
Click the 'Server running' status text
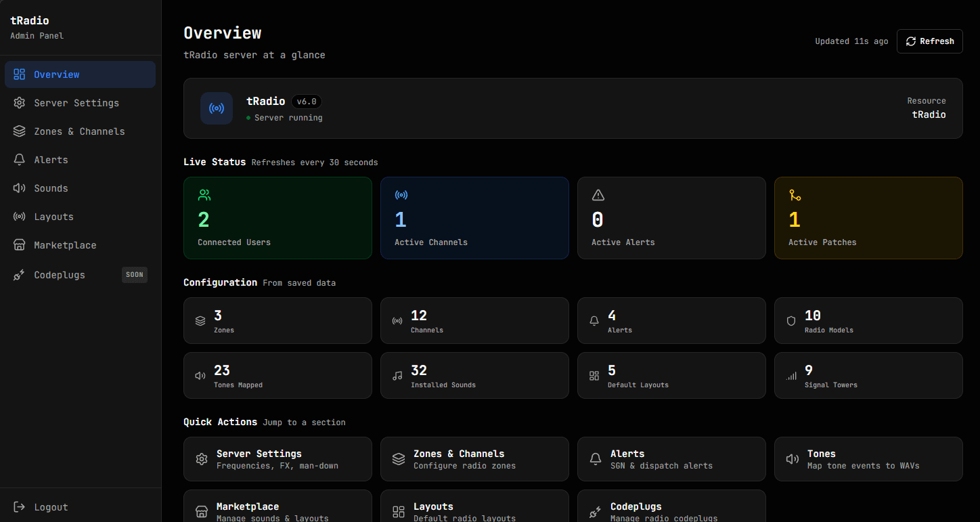pyautogui.click(x=288, y=118)
